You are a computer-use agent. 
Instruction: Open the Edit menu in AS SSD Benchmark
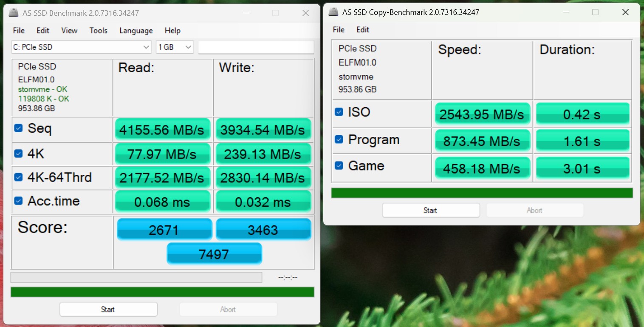(43, 30)
